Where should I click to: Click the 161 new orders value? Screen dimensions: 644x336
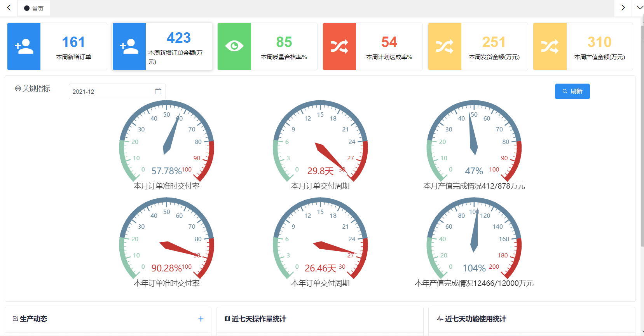[73, 42]
